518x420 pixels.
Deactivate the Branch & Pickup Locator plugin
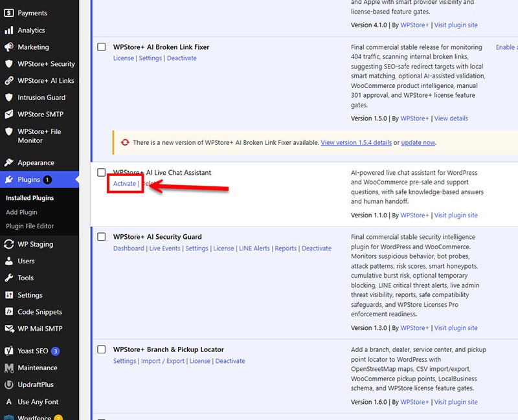[231, 361]
